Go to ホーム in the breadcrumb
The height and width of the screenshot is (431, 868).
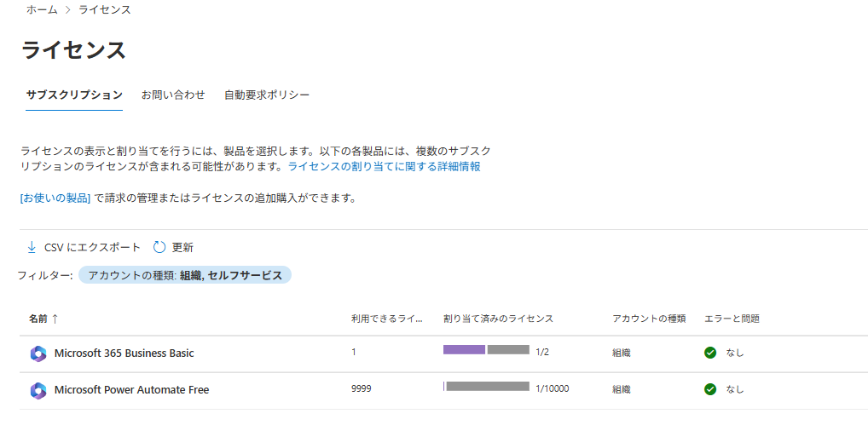coord(42,9)
